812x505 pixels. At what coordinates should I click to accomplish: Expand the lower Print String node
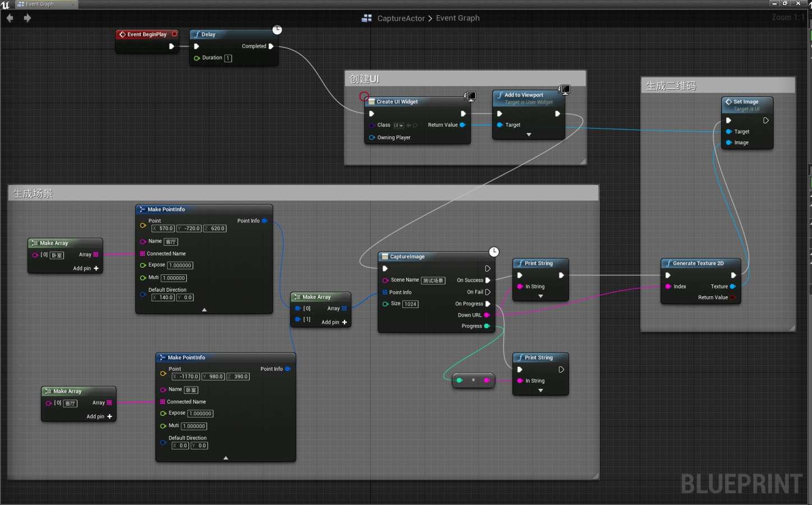pos(540,391)
